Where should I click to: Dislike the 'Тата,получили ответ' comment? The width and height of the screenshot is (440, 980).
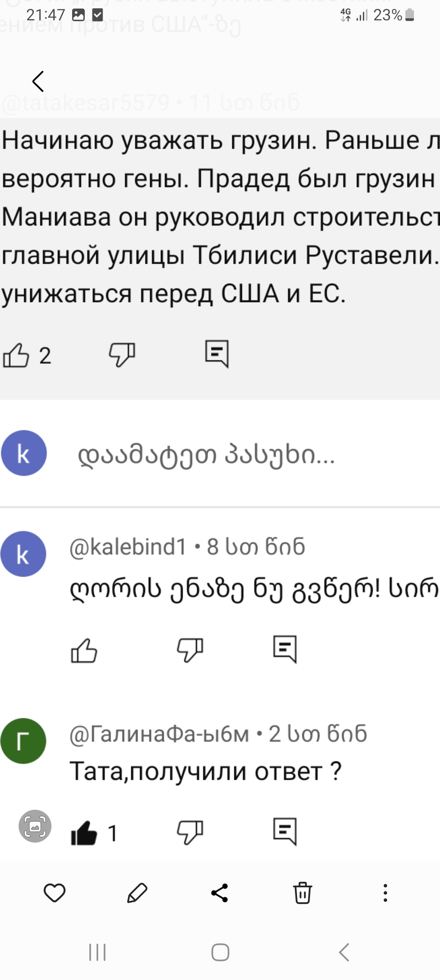pos(190,832)
